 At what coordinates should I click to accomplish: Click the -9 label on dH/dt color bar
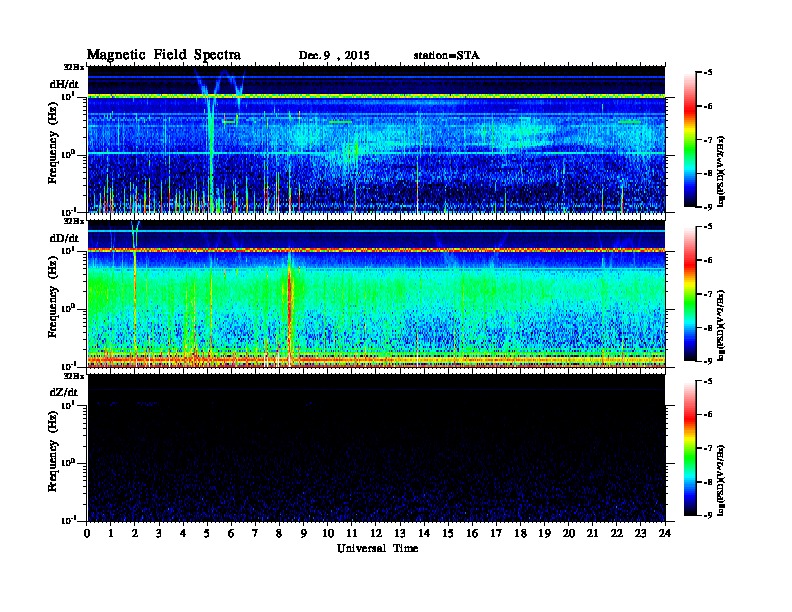[x=709, y=207]
